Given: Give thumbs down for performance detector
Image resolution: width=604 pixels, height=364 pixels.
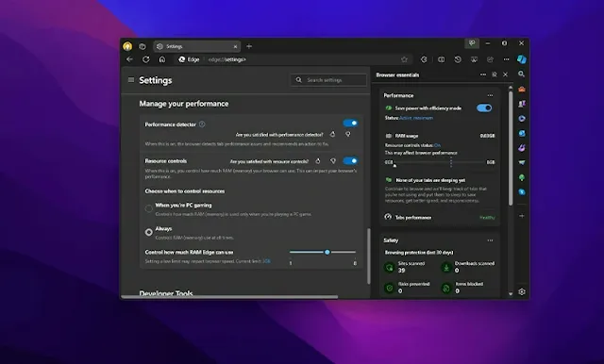Looking at the screenshot, I should 348,134.
